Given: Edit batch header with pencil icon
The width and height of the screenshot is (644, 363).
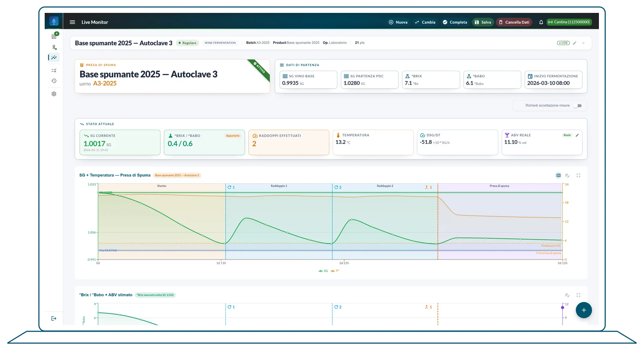Looking at the screenshot, I should (575, 43).
